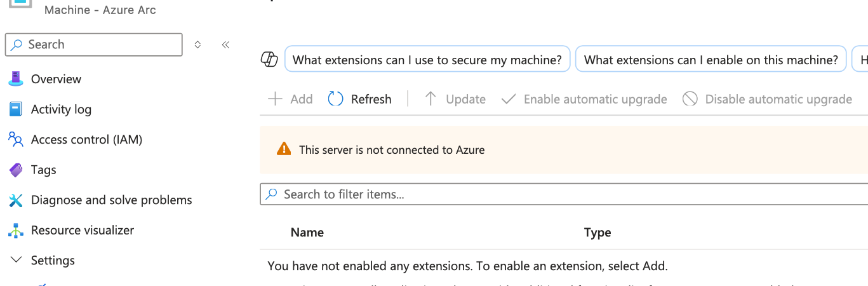The height and width of the screenshot is (286, 868).
Task: Toggle expand/collapse all menu groups arrows
Action: point(197,44)
